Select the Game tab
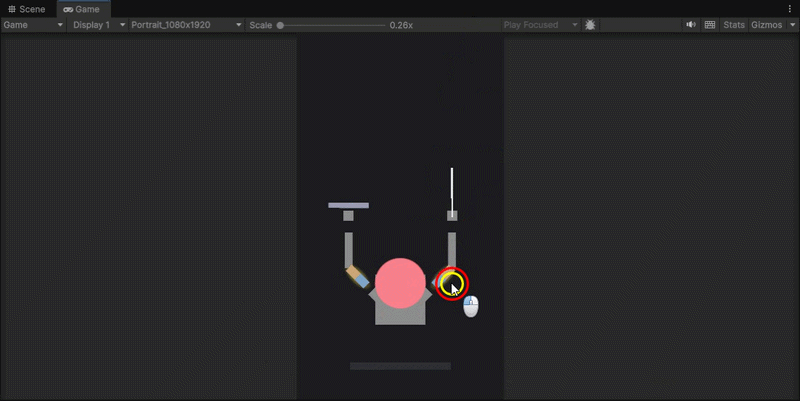The height and width of the screenshot is (401, 800). tap(82, 9)
